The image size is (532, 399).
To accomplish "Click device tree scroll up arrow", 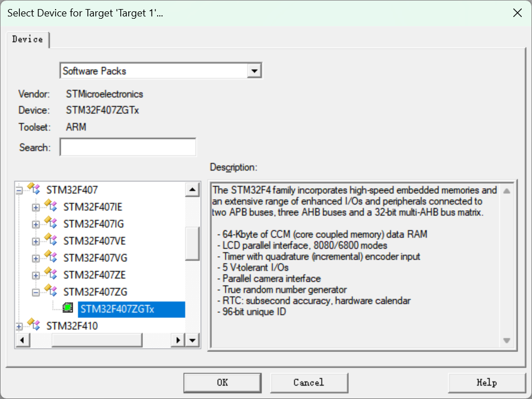I will [x=192, y=189].
